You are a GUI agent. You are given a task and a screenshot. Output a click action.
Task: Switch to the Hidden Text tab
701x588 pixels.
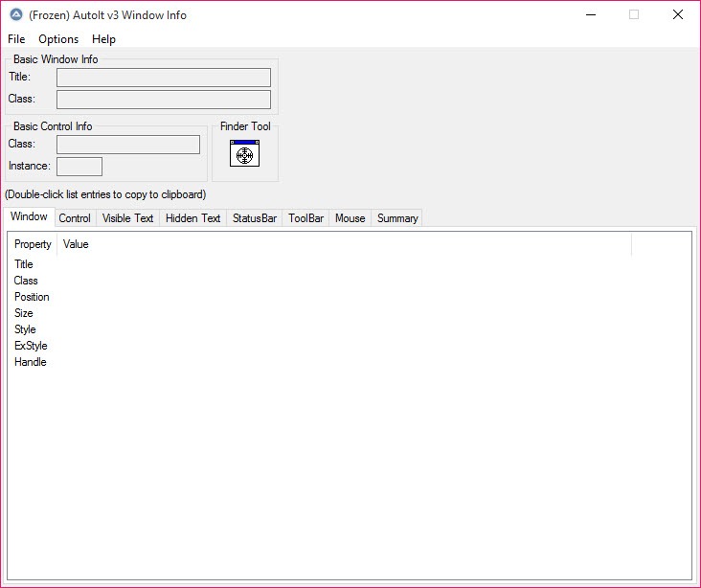coord(193,218)
